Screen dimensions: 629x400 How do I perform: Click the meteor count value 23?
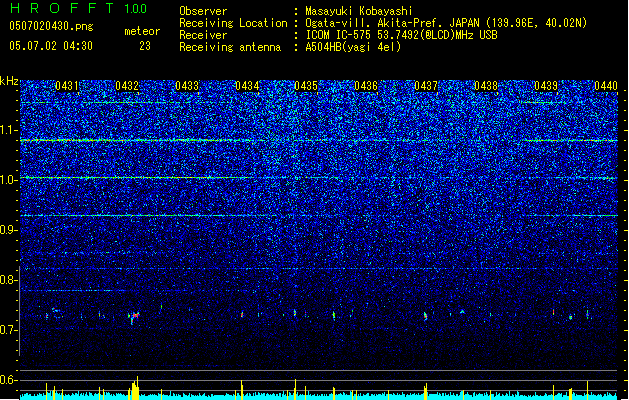coord(145,46)
